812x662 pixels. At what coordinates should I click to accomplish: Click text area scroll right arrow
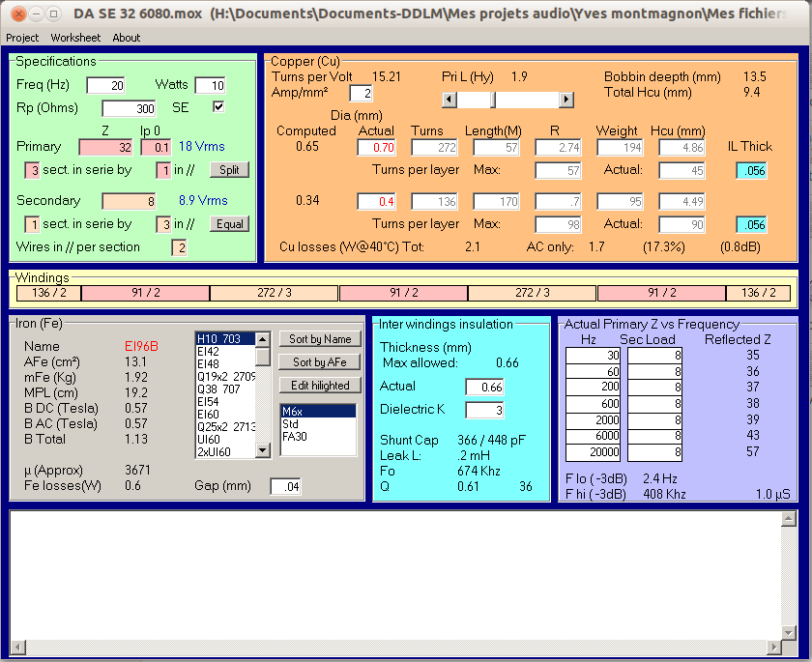point(774,647)
